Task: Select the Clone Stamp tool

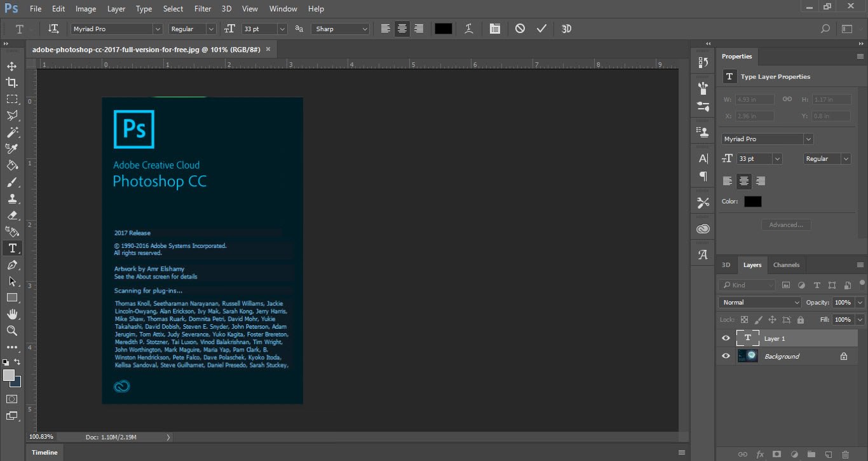Action: (12, 198)
